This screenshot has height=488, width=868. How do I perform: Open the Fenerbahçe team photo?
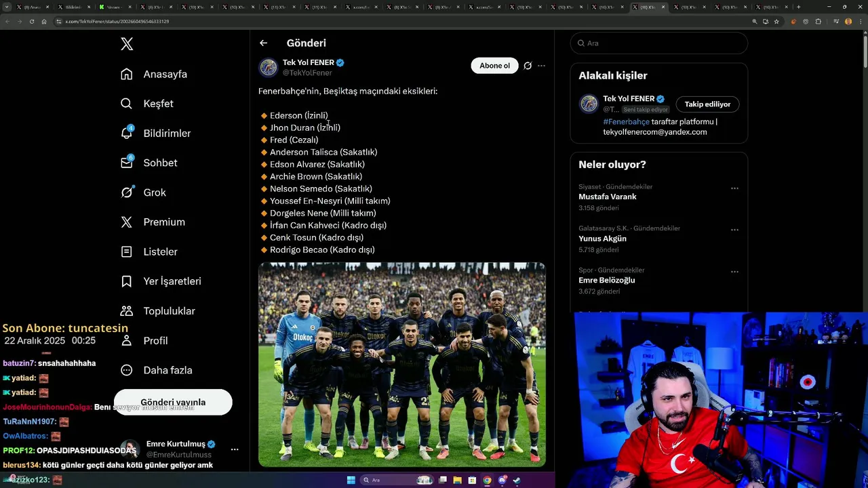coord(402,365)
